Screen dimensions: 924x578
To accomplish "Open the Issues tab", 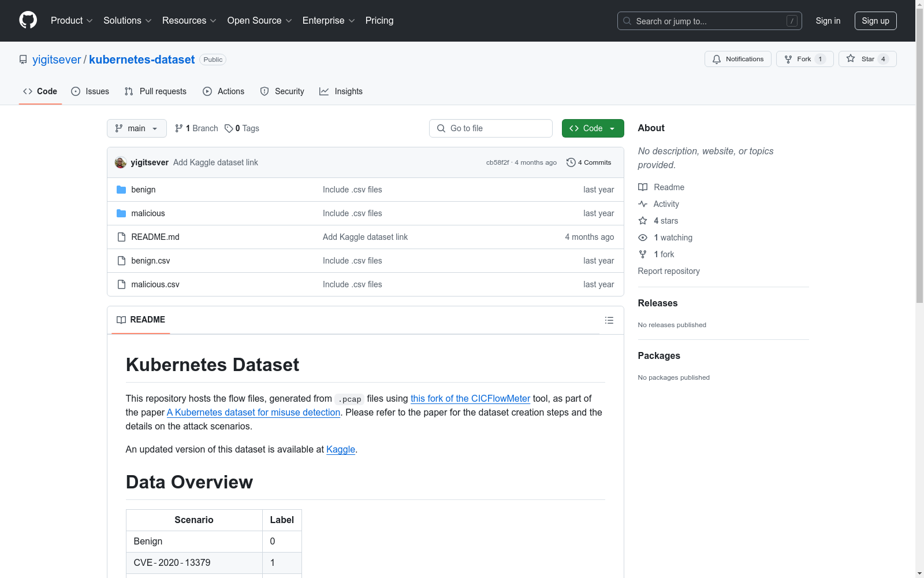I will (90, 91).
